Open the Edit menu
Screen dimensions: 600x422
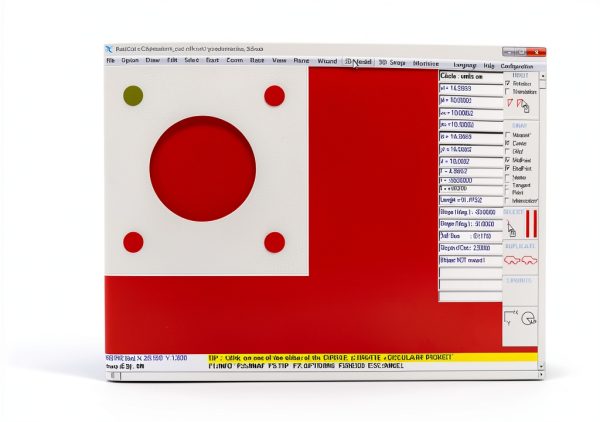[x=172, y=60]
